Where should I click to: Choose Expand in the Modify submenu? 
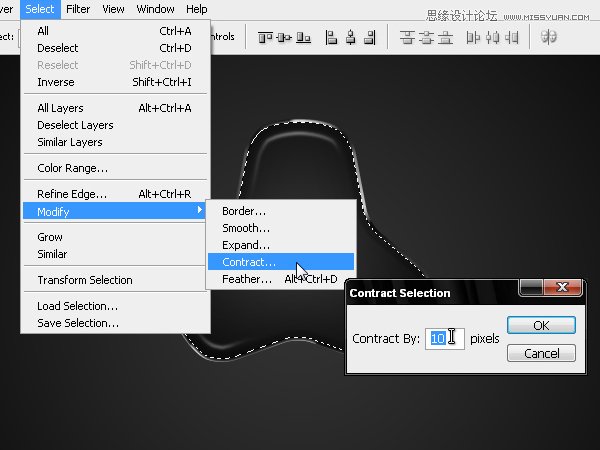coord(281,245)
